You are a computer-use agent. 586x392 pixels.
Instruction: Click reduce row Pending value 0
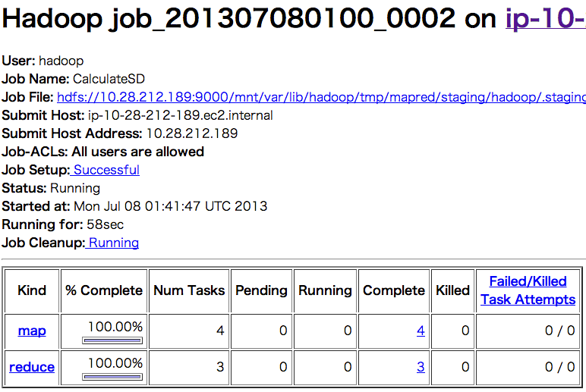point(283,367)
